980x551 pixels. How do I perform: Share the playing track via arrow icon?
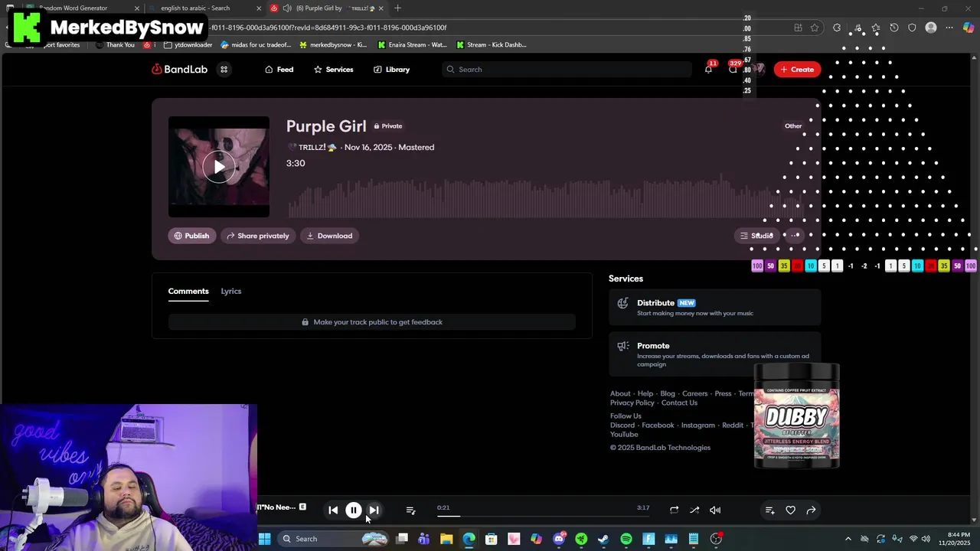[812, 510]
